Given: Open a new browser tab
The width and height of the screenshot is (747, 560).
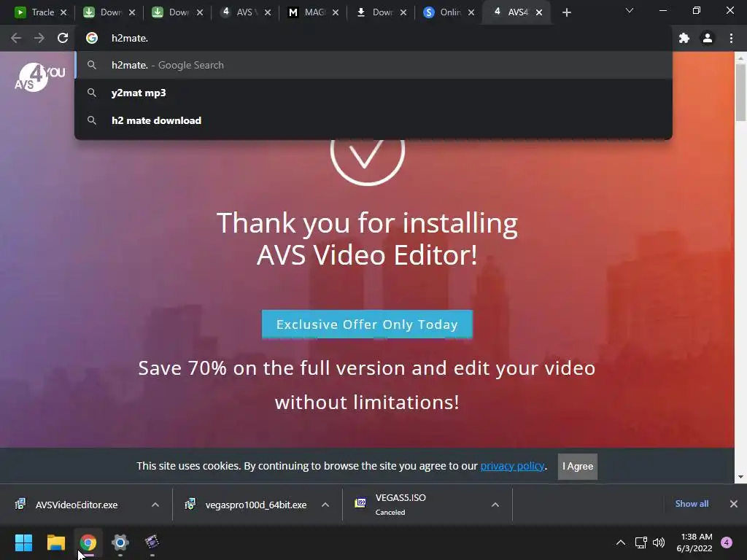Looking at the screenshot, I should pyautogui.click(x=566, y=12).
